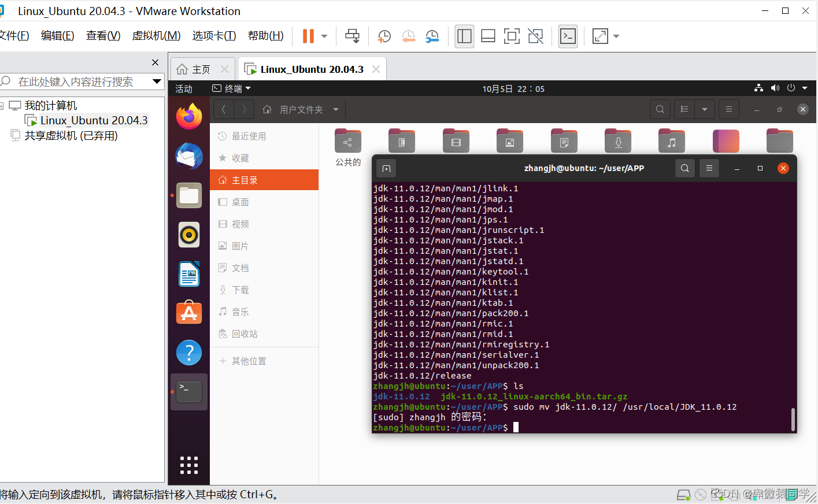
Task: Click the volume indicator to adjust sound
Action: (x=775, y=88)
